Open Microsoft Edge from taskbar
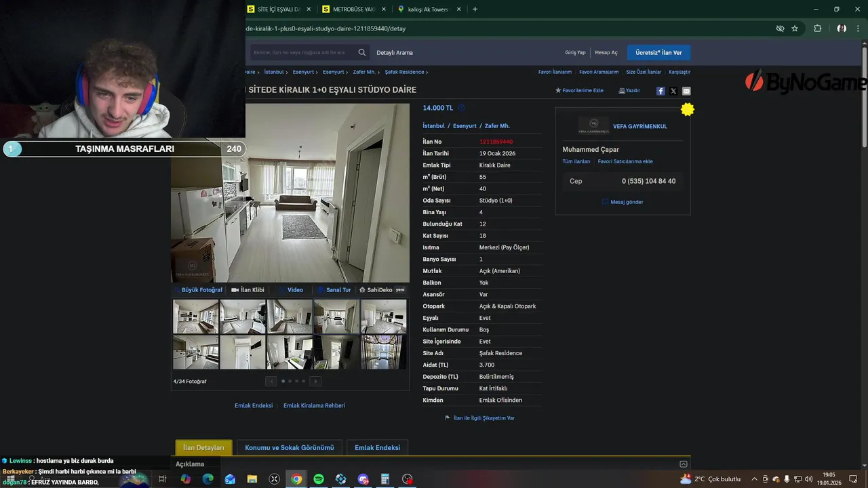The height and width of the screenshot is (488, 868). pos(208,479)
